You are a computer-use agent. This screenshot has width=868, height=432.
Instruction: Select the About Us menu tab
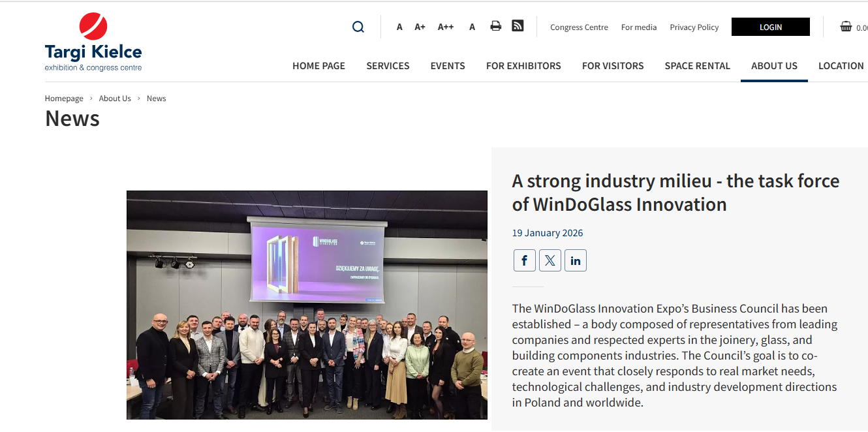tap(774, 66)
